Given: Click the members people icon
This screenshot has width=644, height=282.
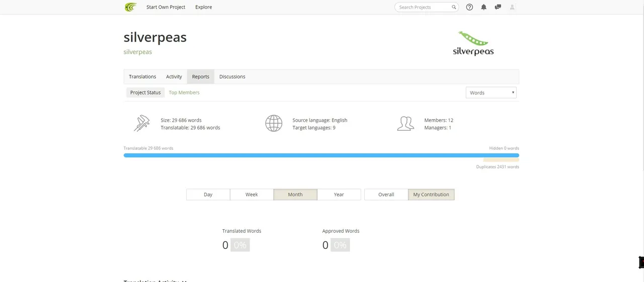Looking at the screenshot, I should coord(406,124).
